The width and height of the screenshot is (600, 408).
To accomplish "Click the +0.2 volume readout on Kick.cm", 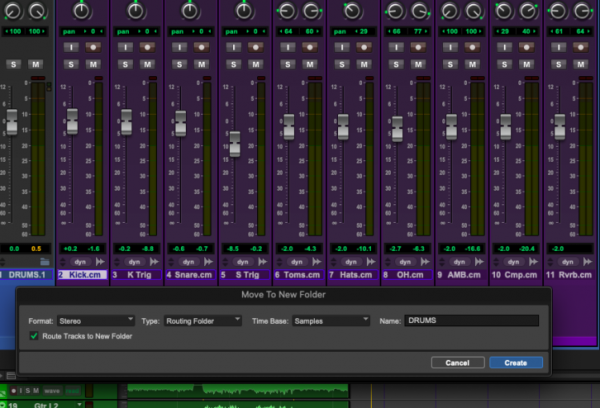I will point(71,249).
